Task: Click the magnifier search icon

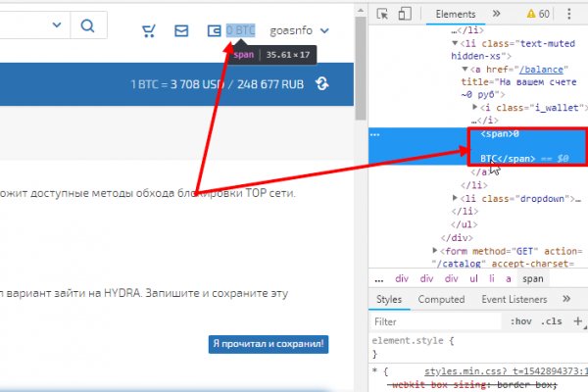Action: tap(87, 26)
